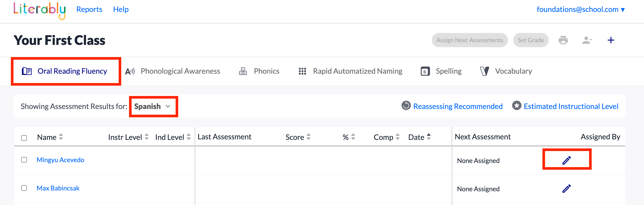Open the Spanish language dropdown

[x=153, y=106]
